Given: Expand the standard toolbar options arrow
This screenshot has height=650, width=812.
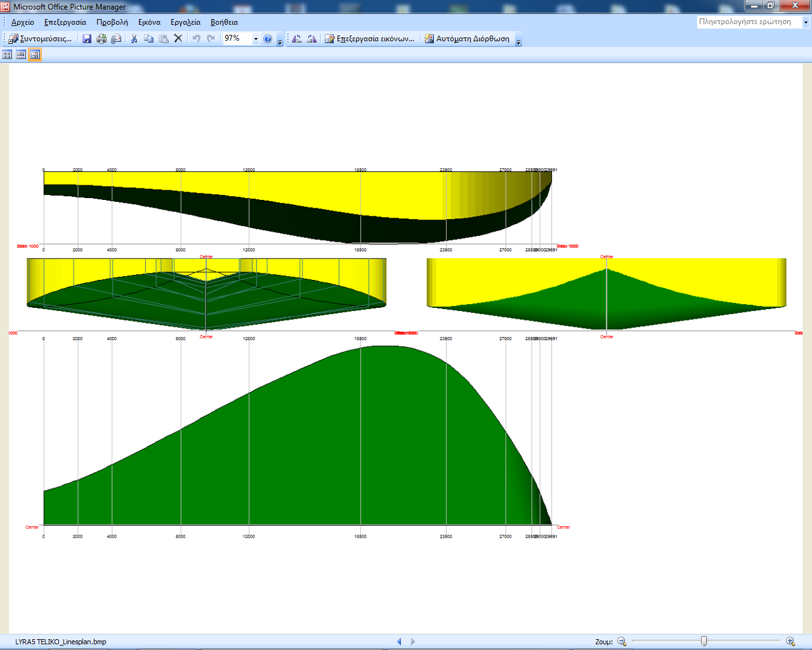Looking at the screenshot, I should click(x=280, y=42).
